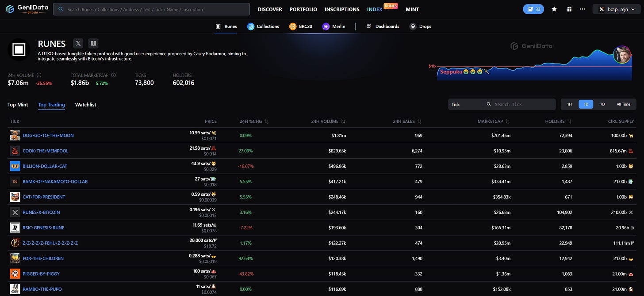Click profile avatar on marketcap chart
The height and width of the screenshot is (296, 644).
(x=622, y=55)
